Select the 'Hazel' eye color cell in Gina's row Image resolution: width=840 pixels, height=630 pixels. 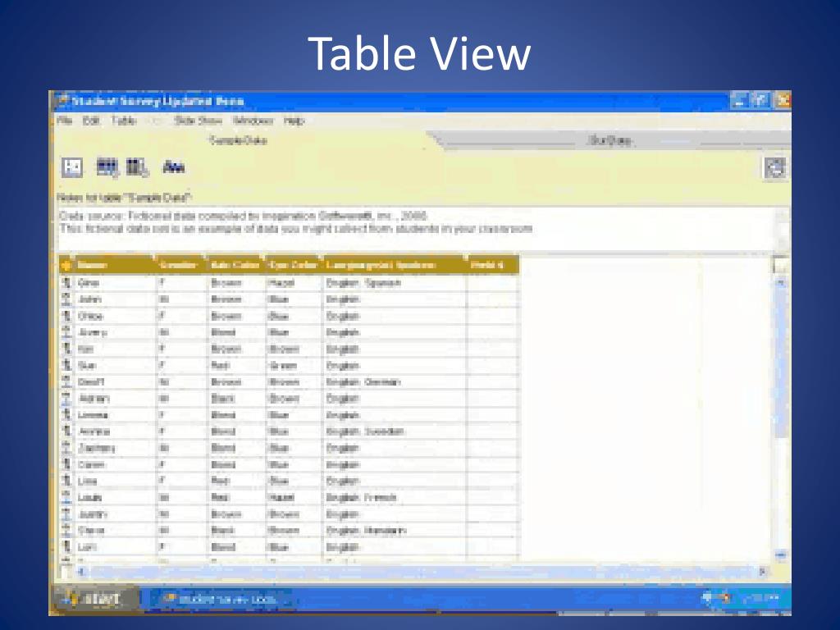pos(294,283)
